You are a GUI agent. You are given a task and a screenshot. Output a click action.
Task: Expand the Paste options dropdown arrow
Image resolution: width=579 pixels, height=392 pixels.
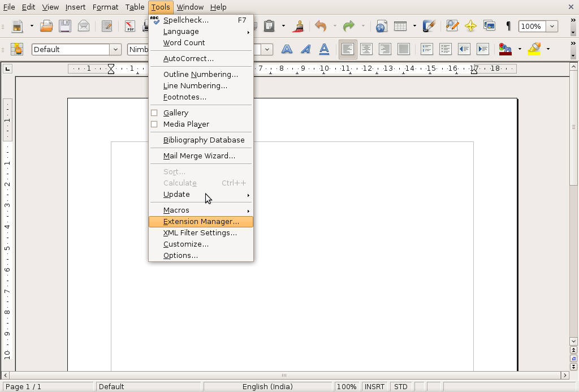[x=283, y=26]
